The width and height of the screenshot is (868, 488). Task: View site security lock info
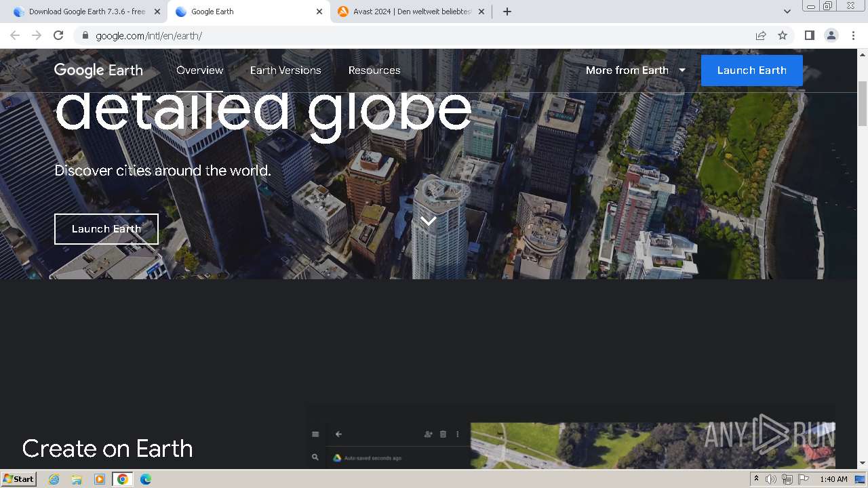[85, 35]
